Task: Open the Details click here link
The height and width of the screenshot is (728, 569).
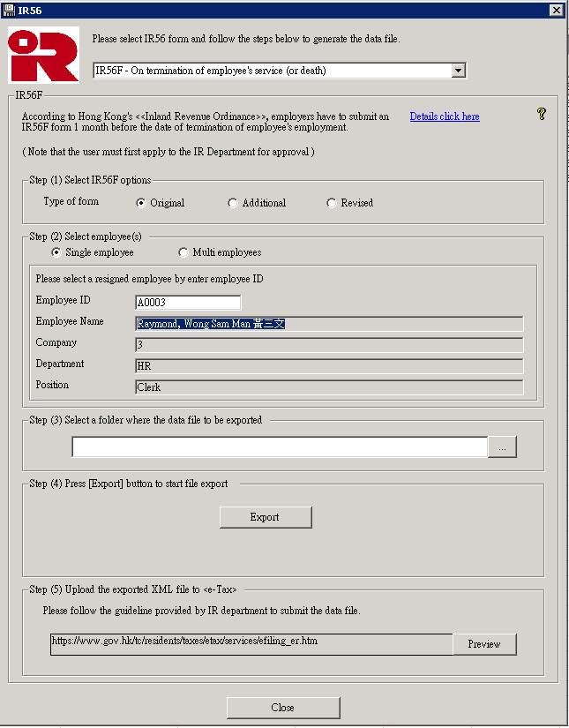Action: (445, 116)
